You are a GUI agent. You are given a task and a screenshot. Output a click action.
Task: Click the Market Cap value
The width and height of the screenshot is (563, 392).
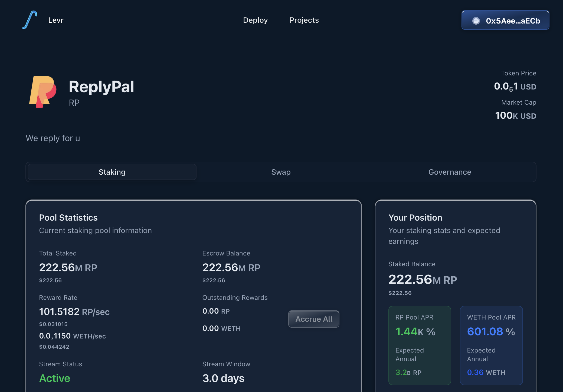click(515, 115)
